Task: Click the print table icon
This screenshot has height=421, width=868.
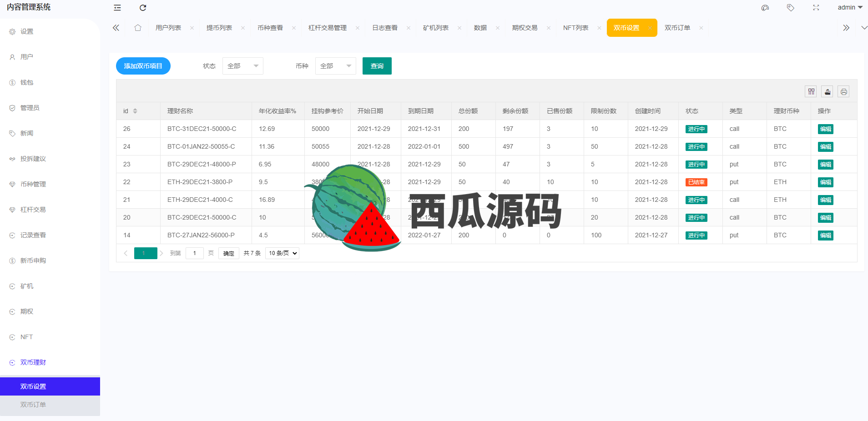Action: (844, 92)
